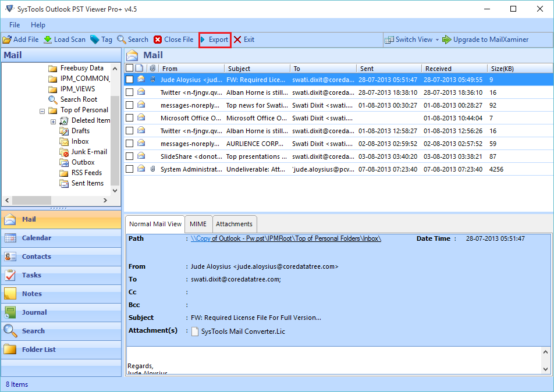Open the Attachments tab
Screen dimensions: 554x392
pyautogui.click(x=234, y=224)
